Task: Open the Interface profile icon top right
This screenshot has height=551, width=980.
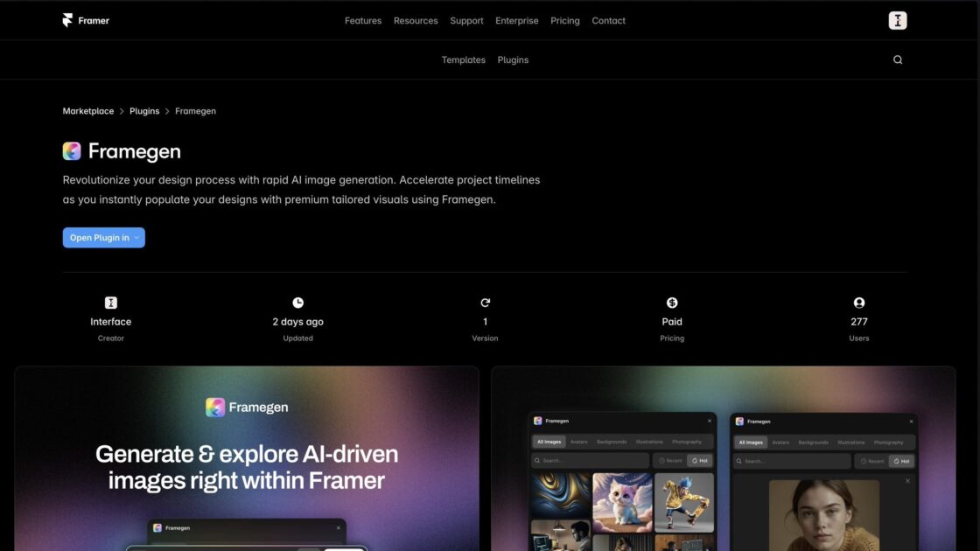Action: [898, 21]
